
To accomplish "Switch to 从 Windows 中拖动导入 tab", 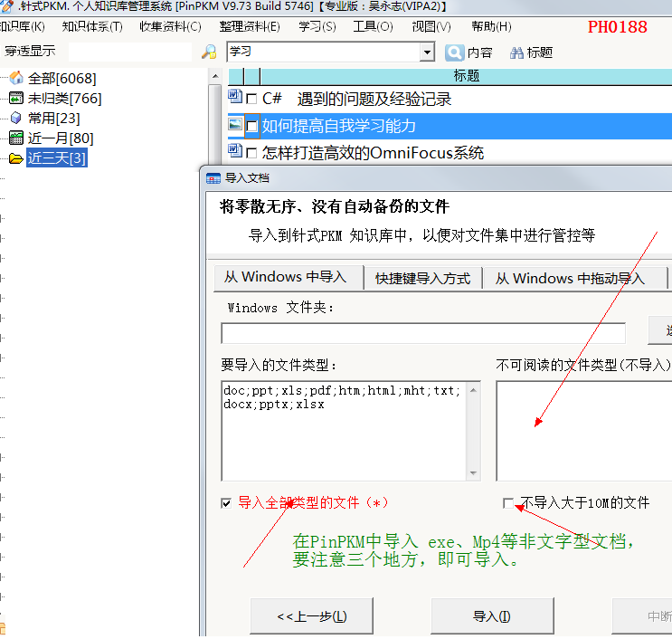I will pyautogui.click(x=569, y=279).
